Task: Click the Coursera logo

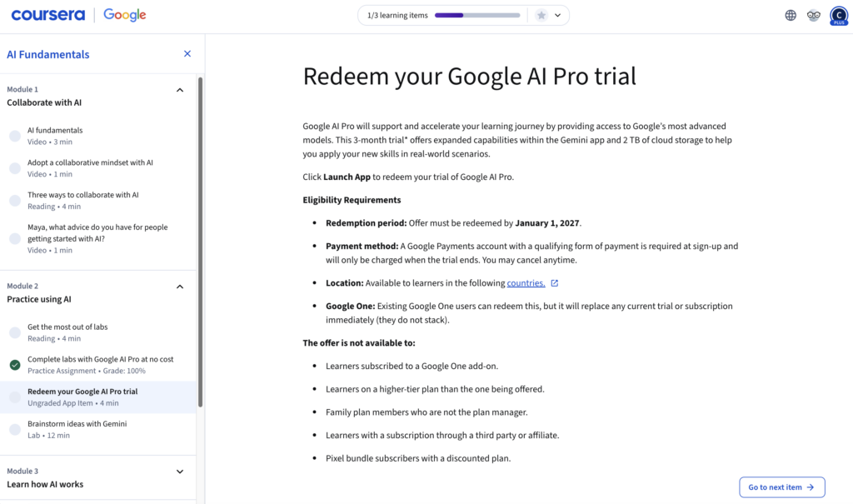Action: coord(47,15)
